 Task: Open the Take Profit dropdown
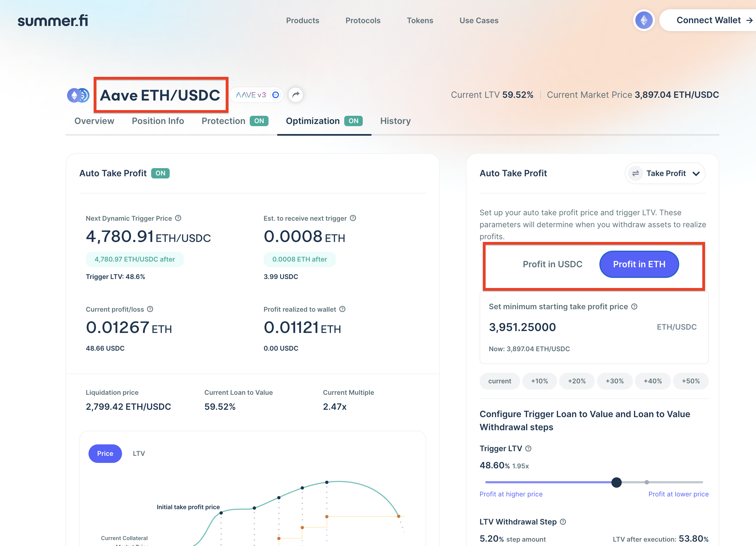pyautogui.click(x=665, y=174)
